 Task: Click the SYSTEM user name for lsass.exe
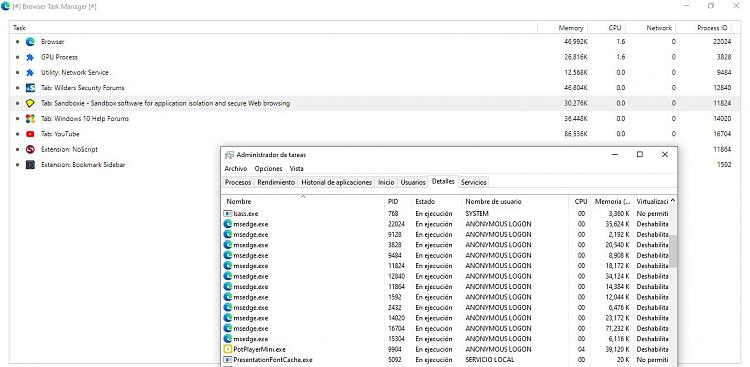point(477,213)
